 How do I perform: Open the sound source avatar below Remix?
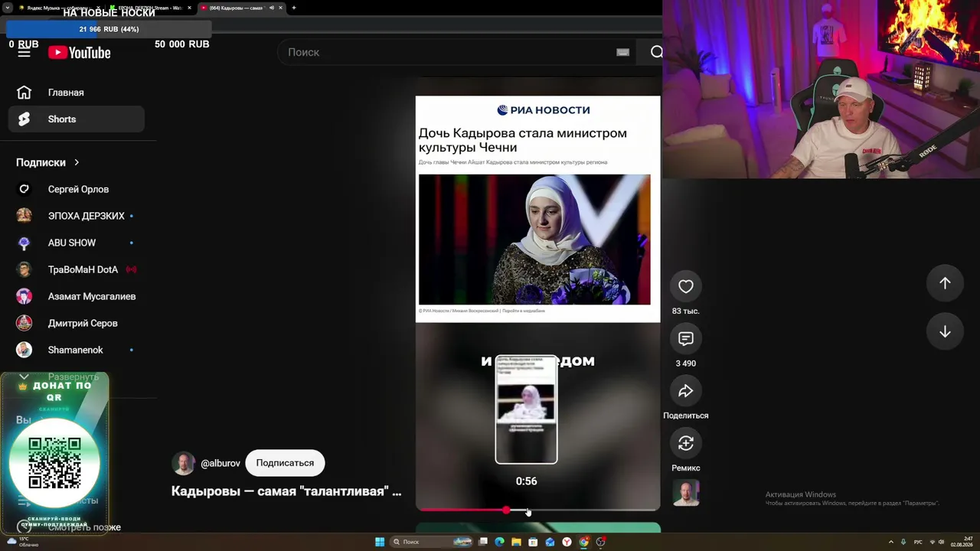coord(686,493)
